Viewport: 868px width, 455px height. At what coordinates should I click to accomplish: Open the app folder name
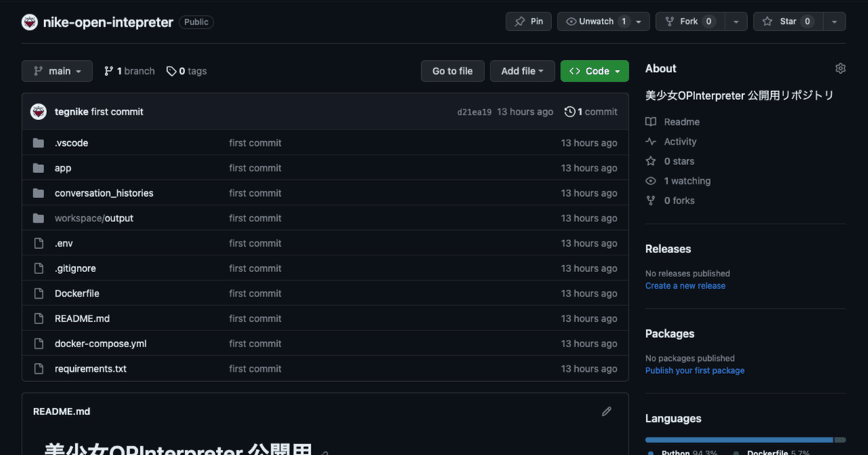click(63, 168)
